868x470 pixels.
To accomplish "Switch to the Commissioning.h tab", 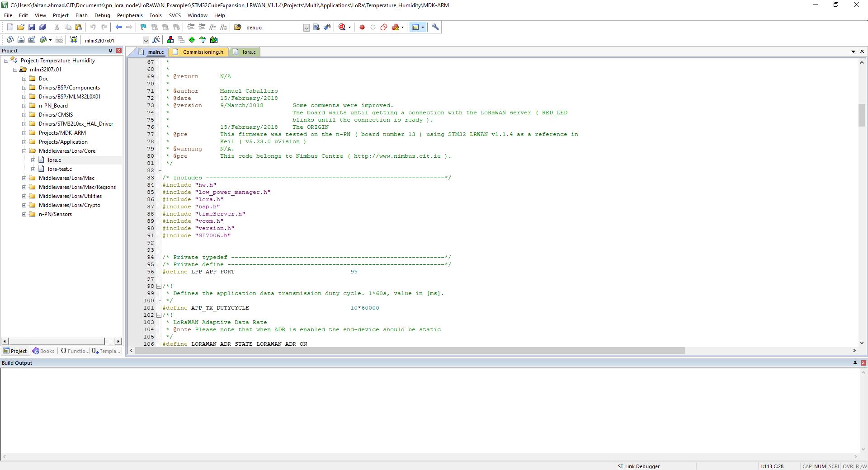I will click(x=198, y=52).
